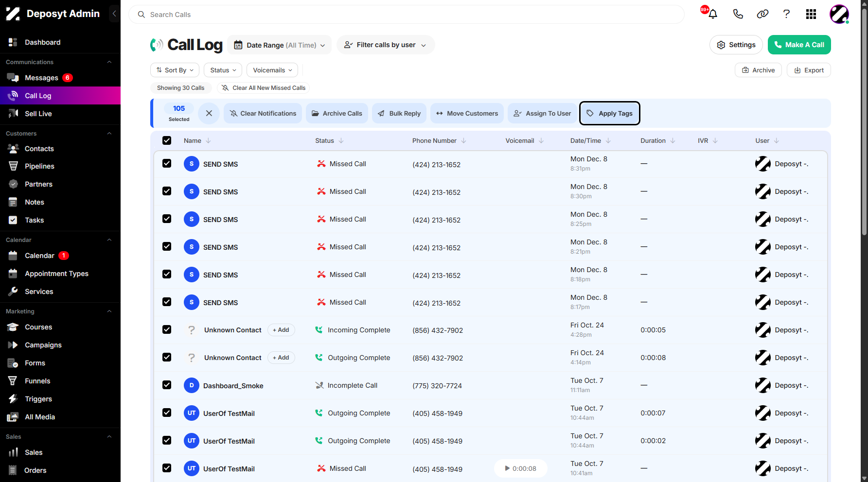Toggle the select-all checkbox in table header
868x482 pixels.
pos(167,140)
